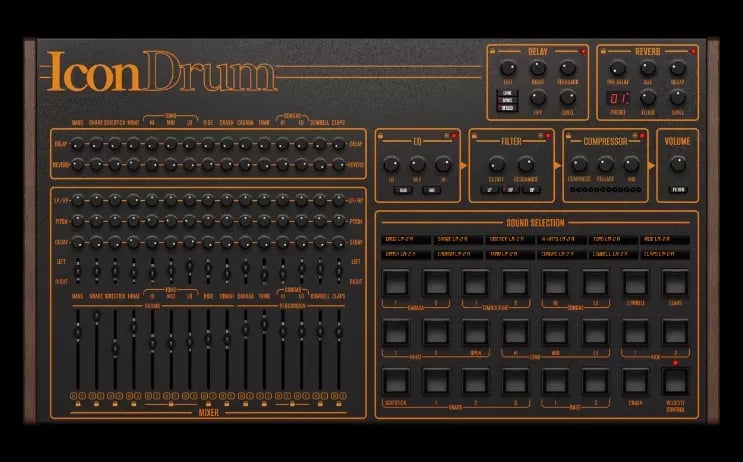Open the small menu icon in the EQ panel
Viewport: 743px width, 462px height.
tap(447, 136)
